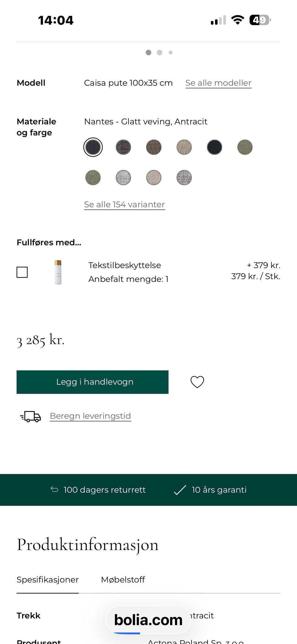
Task: Click the delivery truck icon
Action: coord(30,417)
